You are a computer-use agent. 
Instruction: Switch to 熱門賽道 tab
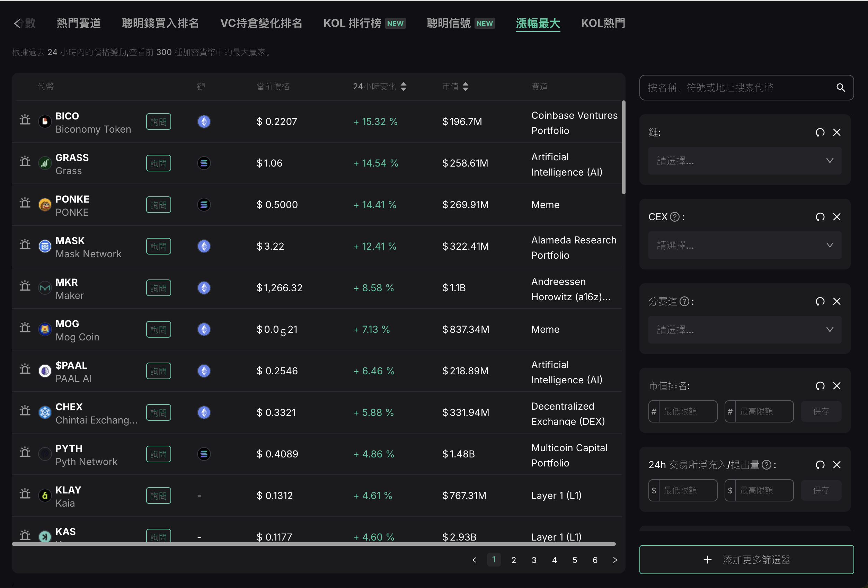79,23
